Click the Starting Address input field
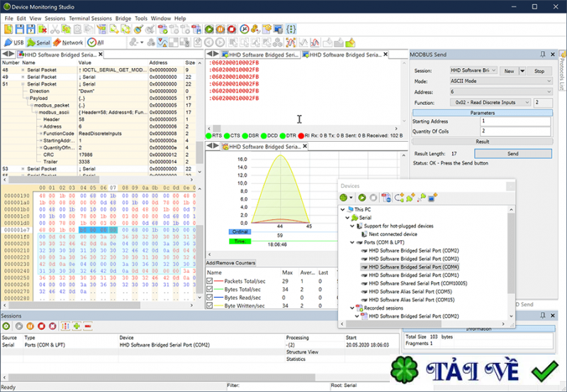 (x=516, y=121)
